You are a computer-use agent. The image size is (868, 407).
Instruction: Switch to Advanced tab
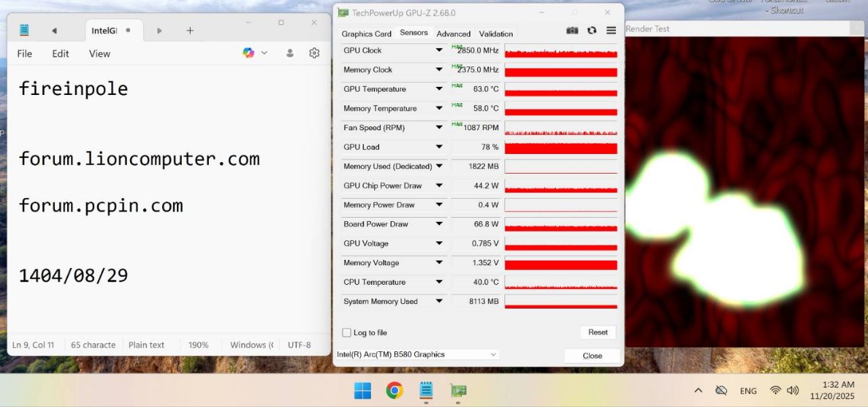point(454,34)
